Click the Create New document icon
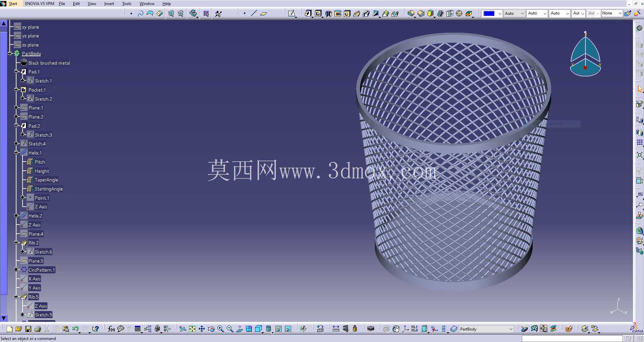The height and width of the screenshot is (342, 644). [x=9, y=329]
